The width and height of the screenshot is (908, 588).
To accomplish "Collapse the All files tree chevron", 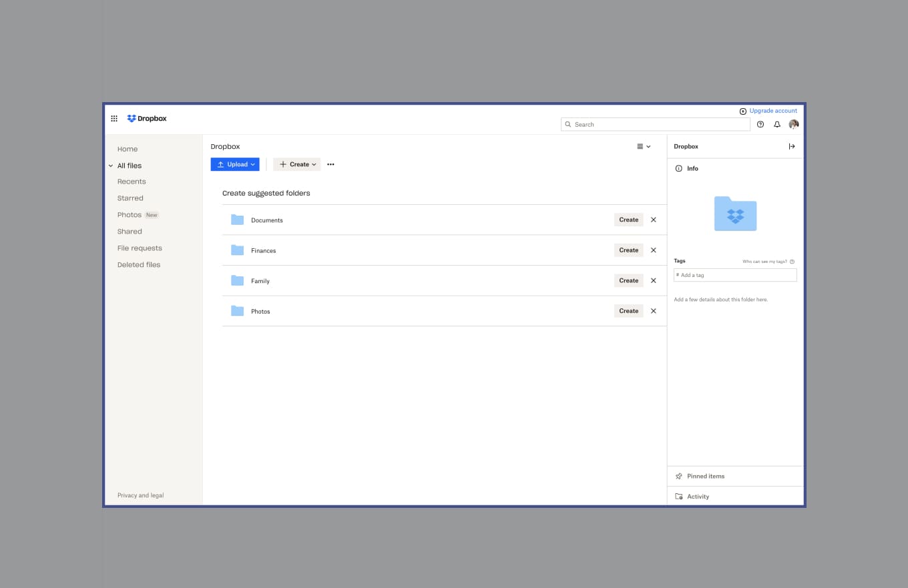I will 111,166.
